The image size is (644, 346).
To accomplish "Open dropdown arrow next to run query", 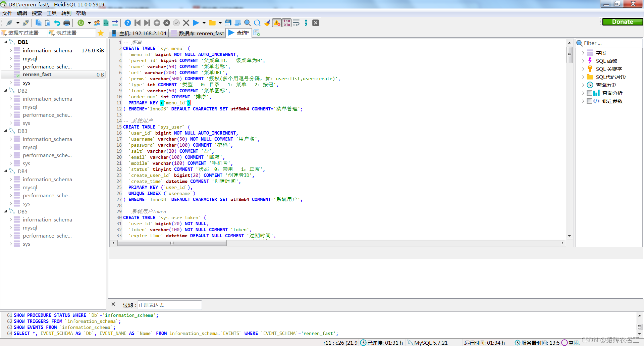I will coord(204,23).
